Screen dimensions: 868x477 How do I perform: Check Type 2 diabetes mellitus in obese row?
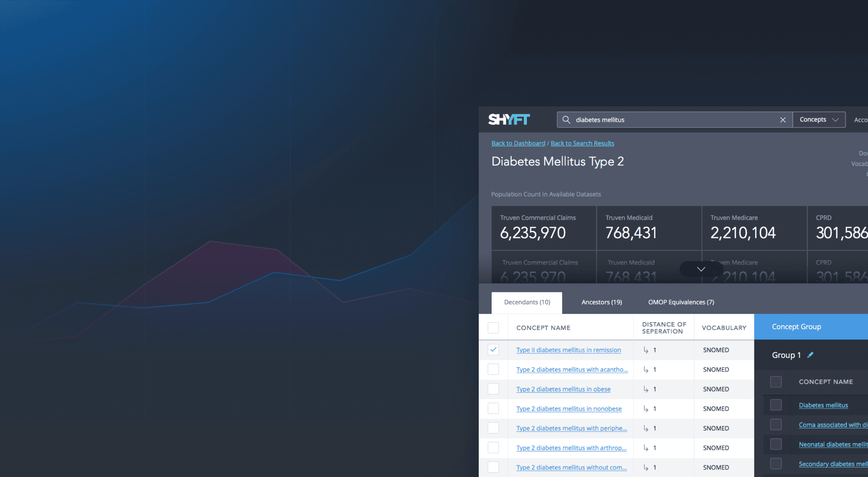tap(493, 389)
